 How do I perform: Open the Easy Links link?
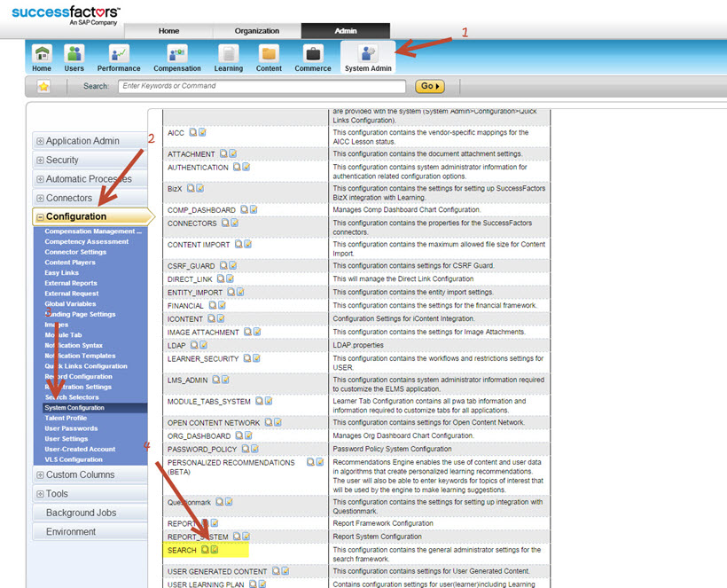point(62,272)
